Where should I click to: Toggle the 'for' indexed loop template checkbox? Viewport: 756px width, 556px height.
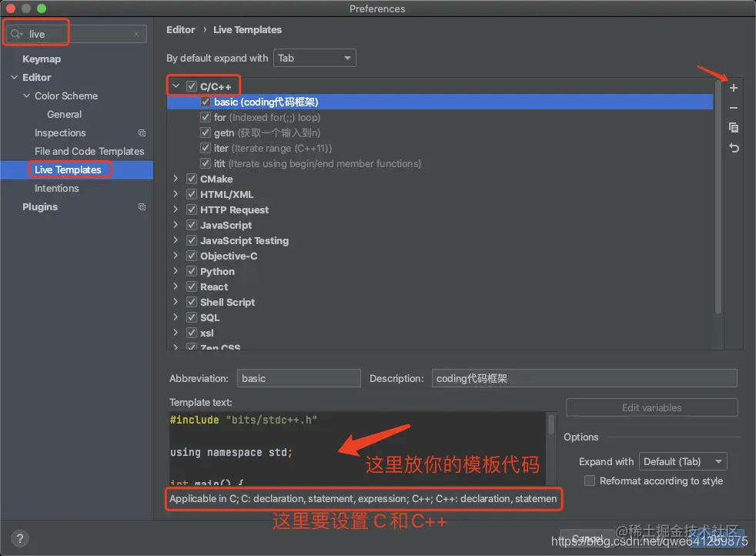[206, 117]
